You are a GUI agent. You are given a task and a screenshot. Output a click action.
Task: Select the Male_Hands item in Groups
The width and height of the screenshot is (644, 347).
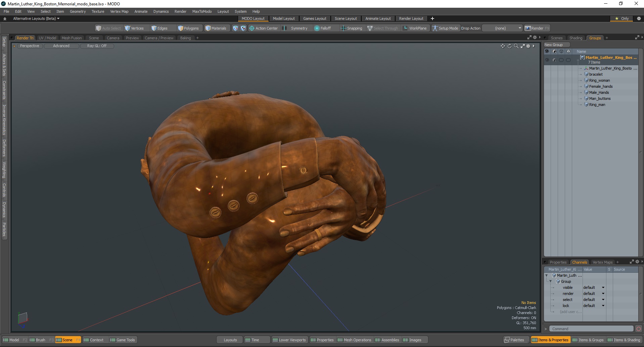599,92
